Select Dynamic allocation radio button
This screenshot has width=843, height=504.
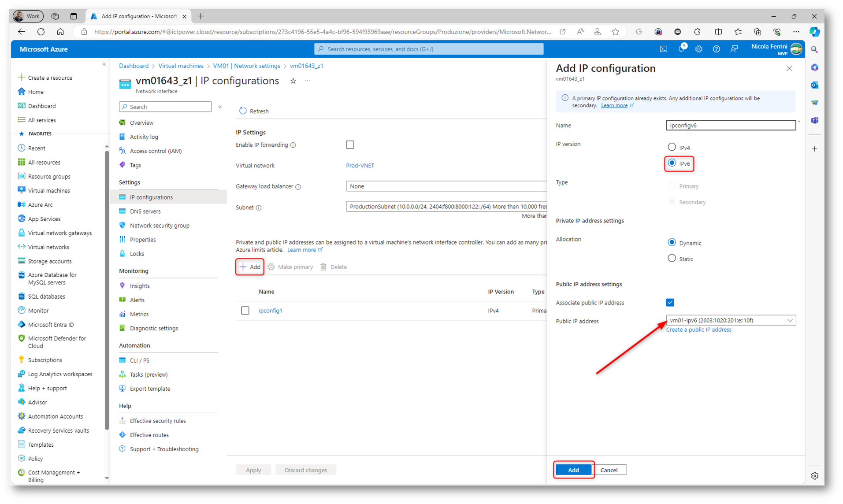672,242
